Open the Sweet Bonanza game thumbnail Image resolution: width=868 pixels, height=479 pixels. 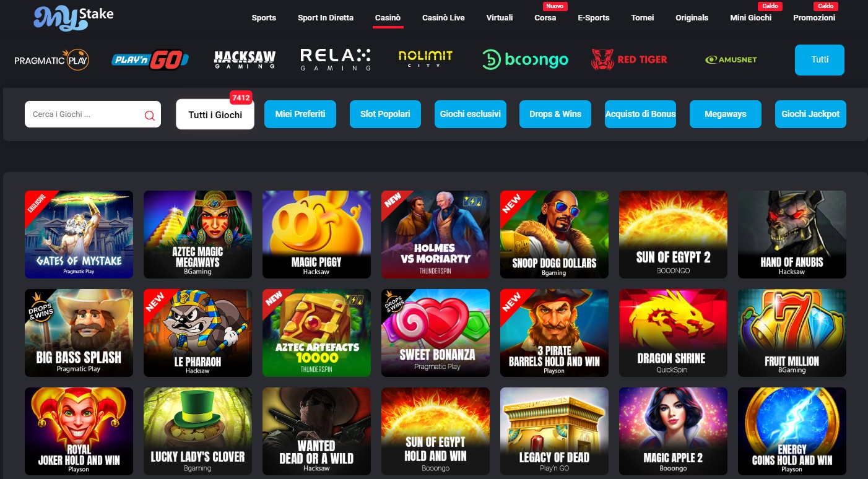point(435,333)
